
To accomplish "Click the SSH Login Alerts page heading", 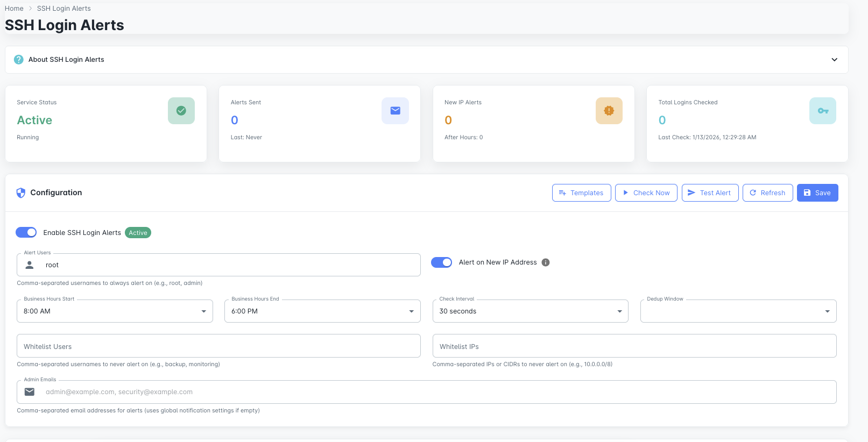I will (65, 25).
